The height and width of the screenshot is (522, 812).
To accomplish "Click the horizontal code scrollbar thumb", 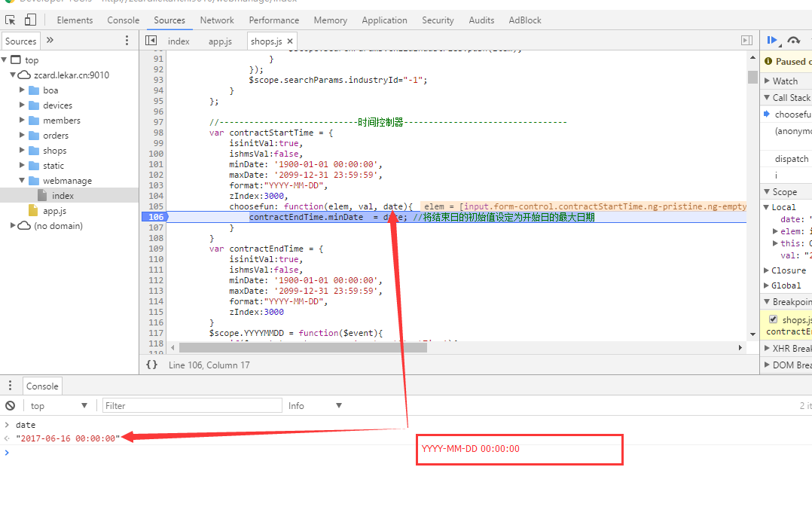I will [x=303, y=347].
